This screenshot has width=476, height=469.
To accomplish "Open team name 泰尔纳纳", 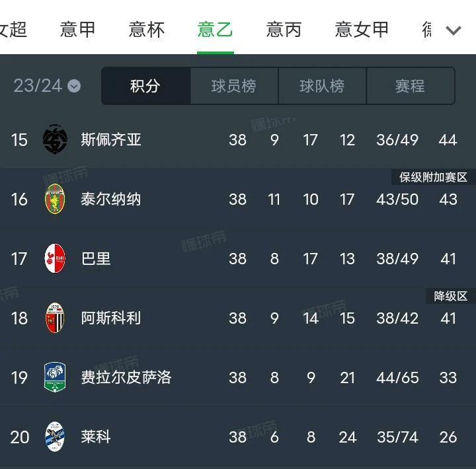I will [x=111, y=199].
